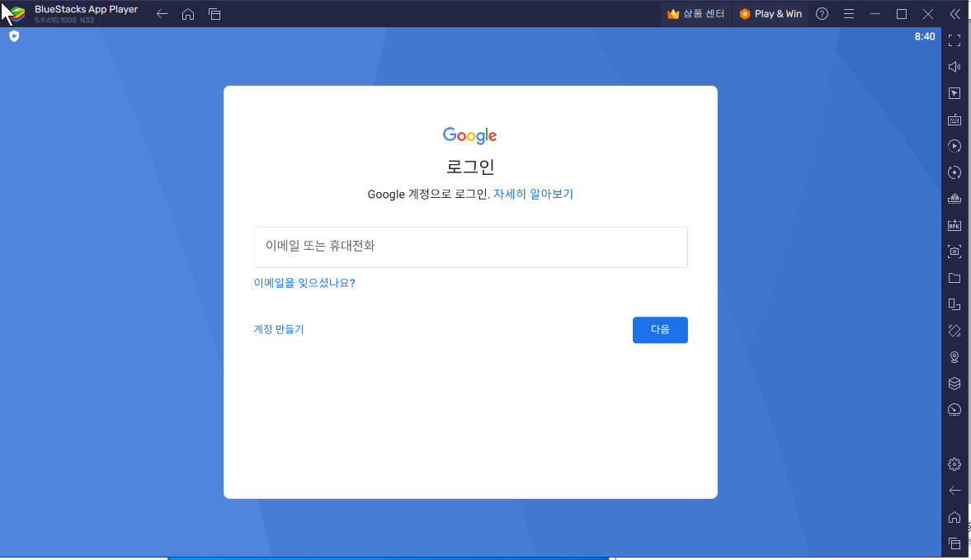Open recent apps from title bar icon
This screenshot has width=971, height=560.
[x=214, y=14]
